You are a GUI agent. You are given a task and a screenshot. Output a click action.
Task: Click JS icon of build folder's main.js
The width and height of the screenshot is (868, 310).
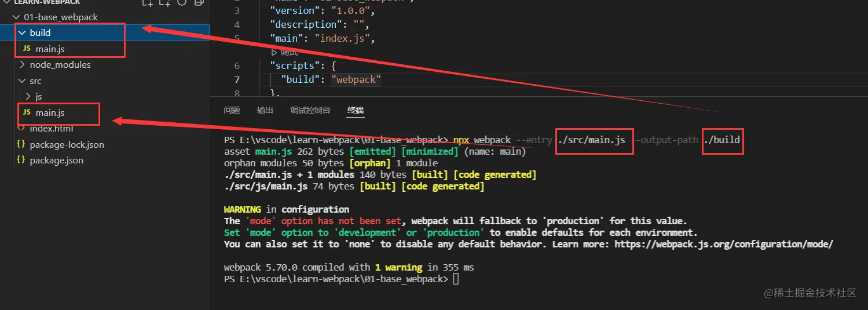(x=27, y=49)
